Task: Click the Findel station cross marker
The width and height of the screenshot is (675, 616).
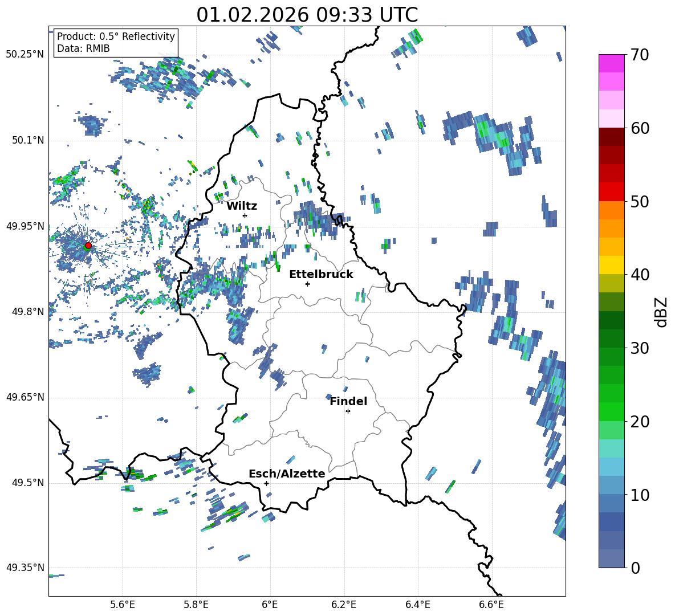Action: point(348,411)
